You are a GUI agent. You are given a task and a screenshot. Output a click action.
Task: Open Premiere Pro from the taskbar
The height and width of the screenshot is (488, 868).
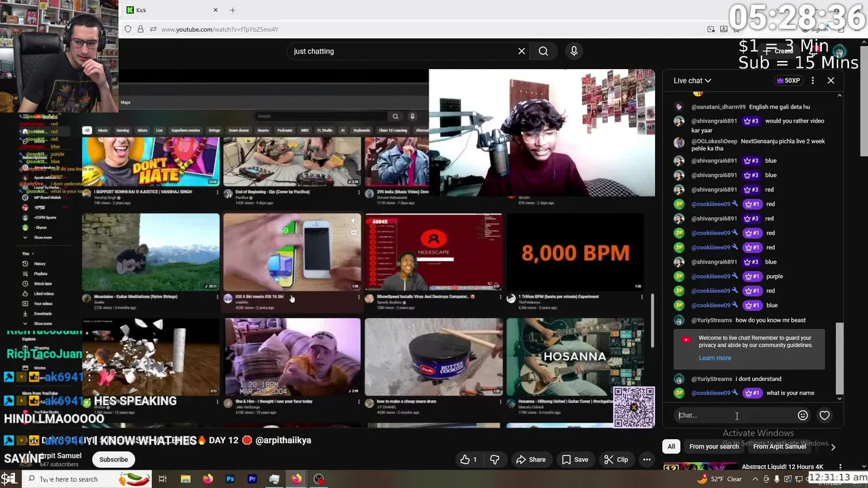click(x=252, y=479)
